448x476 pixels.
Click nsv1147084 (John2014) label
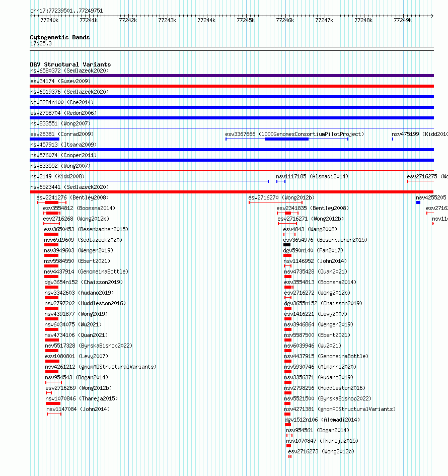point(78,410)
